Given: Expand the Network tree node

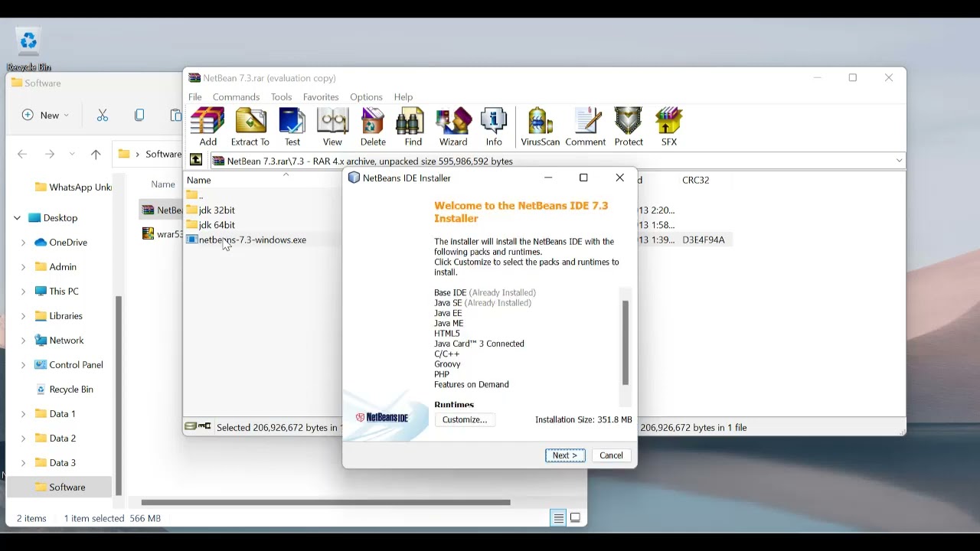Looking at the screenshot, I should click(x=23, y=341).
